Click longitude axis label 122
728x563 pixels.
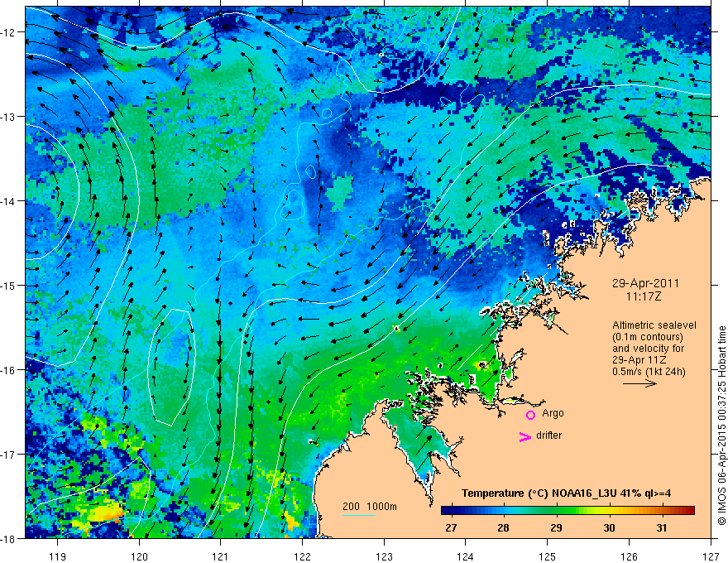[x=302, y=556]
